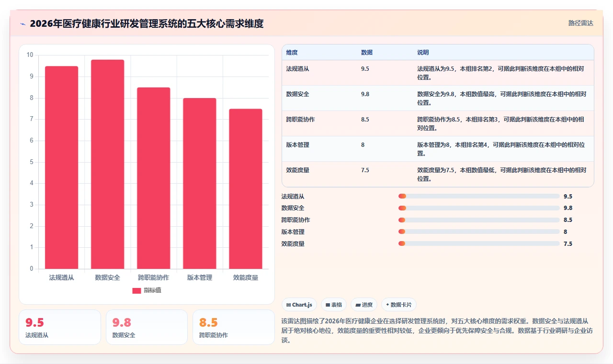Click the lightning icon beside the title

[23, 24]
